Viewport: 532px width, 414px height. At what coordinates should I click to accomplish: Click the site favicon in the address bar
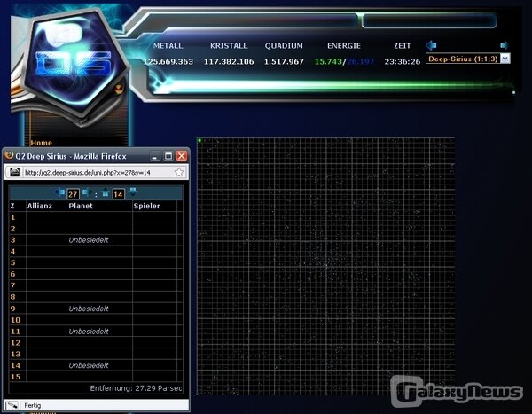(x=14, y=172)
